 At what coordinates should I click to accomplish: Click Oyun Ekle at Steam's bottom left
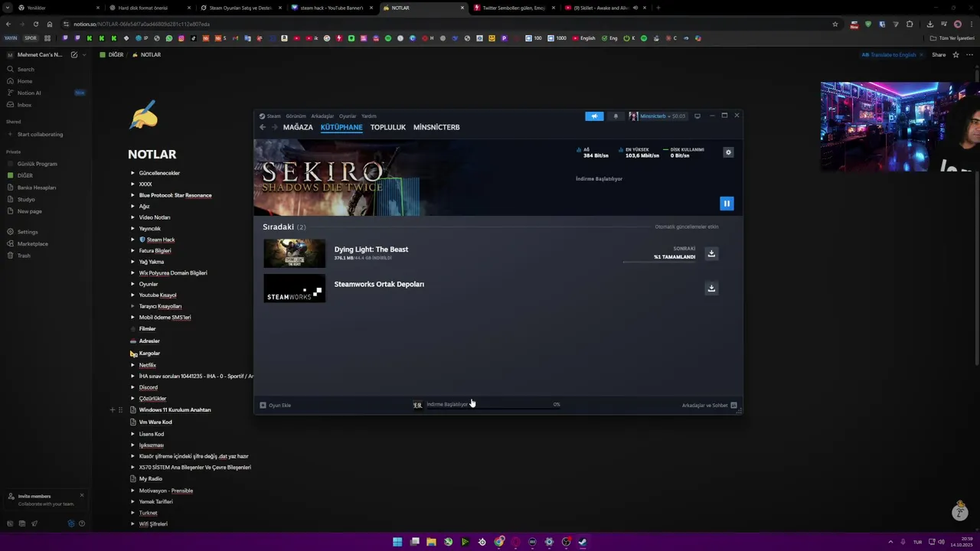(x=276, y=406)
